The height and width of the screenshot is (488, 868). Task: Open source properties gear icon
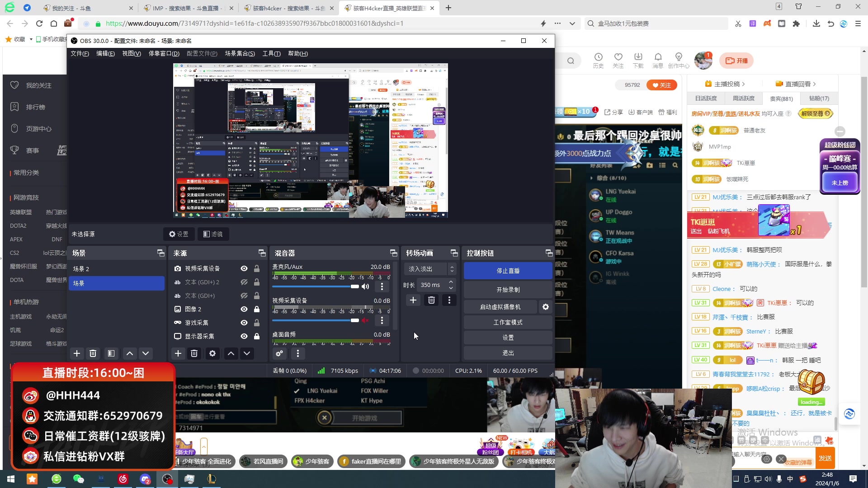tap(212, 353)
